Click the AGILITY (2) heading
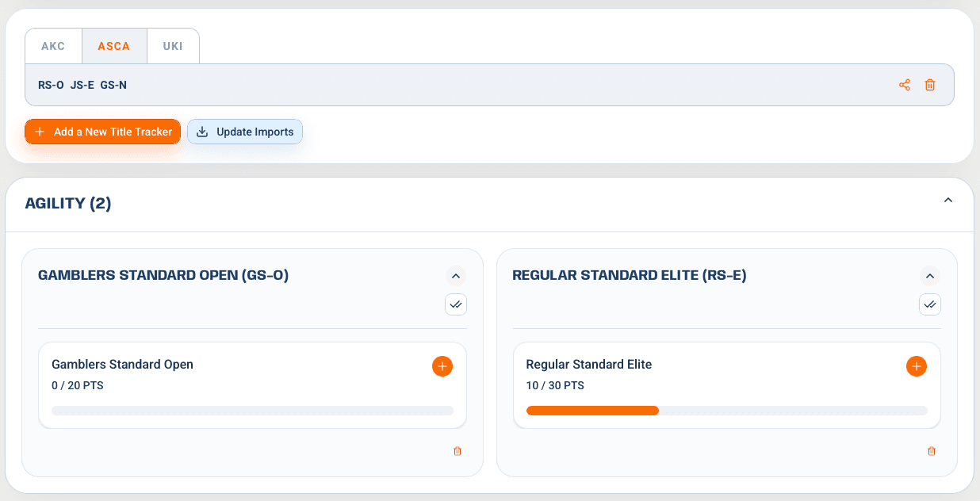 pos(68,204)
